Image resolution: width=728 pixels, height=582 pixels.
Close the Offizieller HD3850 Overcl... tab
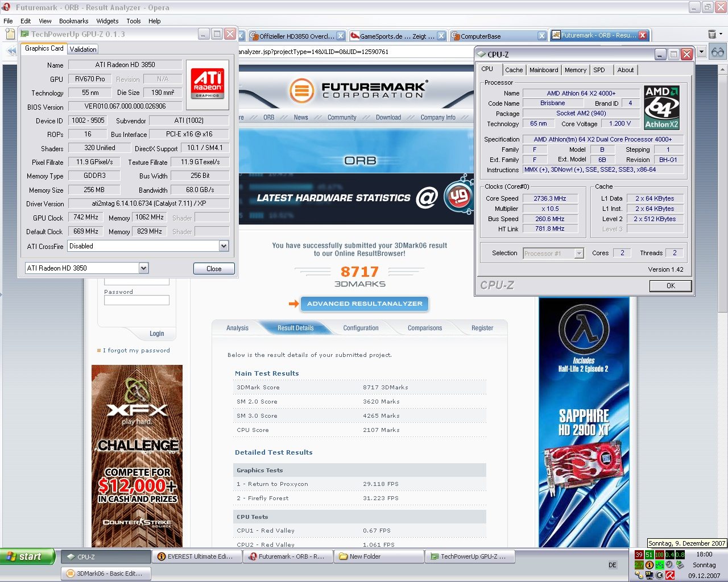point(340,36)
